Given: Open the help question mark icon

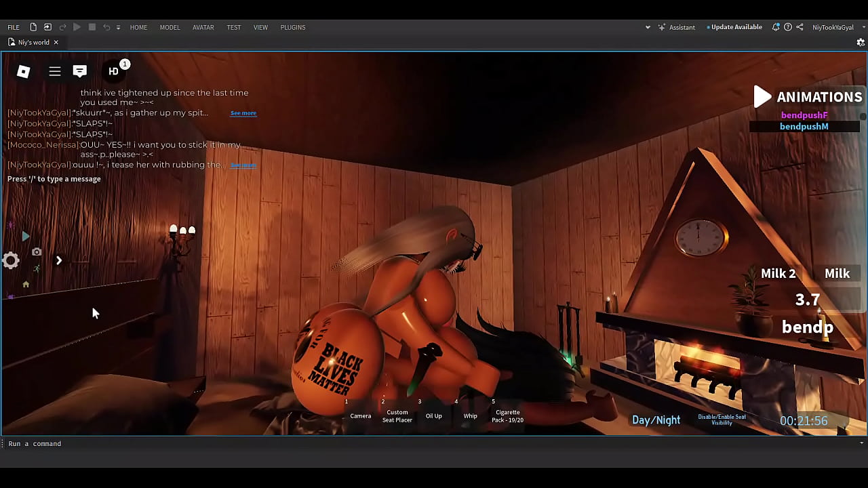Looking at the screenshot, I should coord(788,27).
